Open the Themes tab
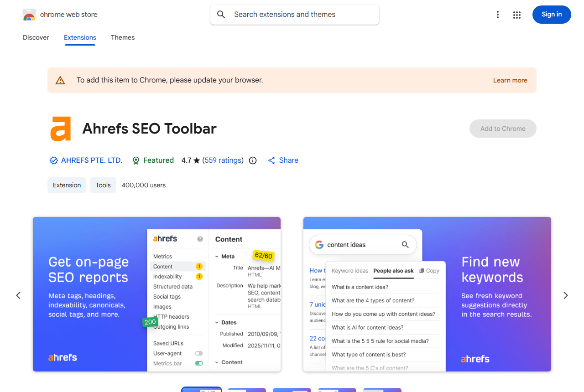The width and height of the screenshot is (584, 392). 123,37
